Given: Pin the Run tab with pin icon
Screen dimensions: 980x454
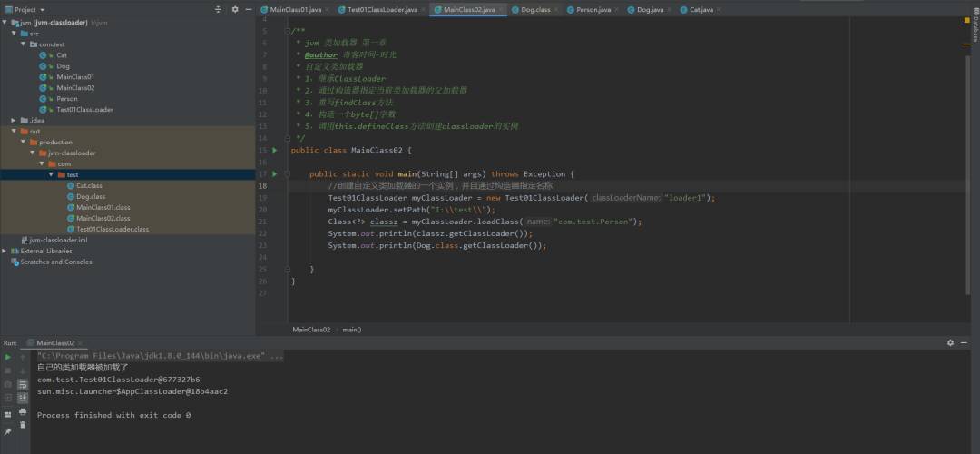Looking at the screenshot, I should (8, 431).
